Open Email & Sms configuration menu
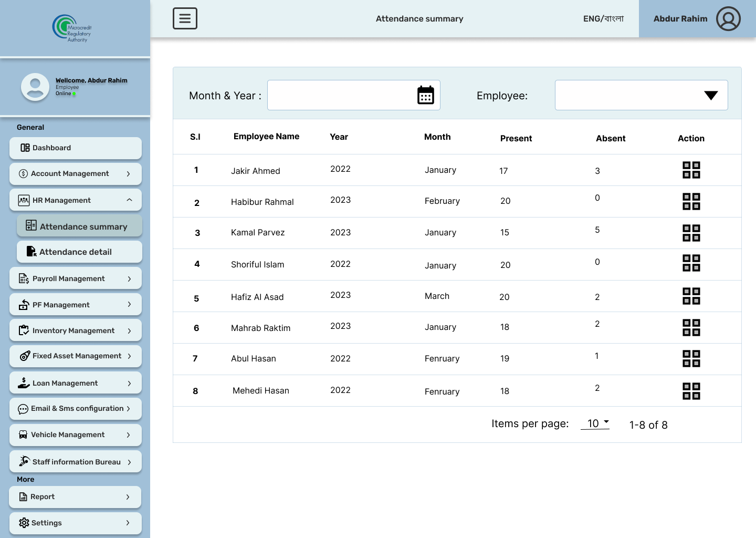The image size is (756, 538). 76,409
